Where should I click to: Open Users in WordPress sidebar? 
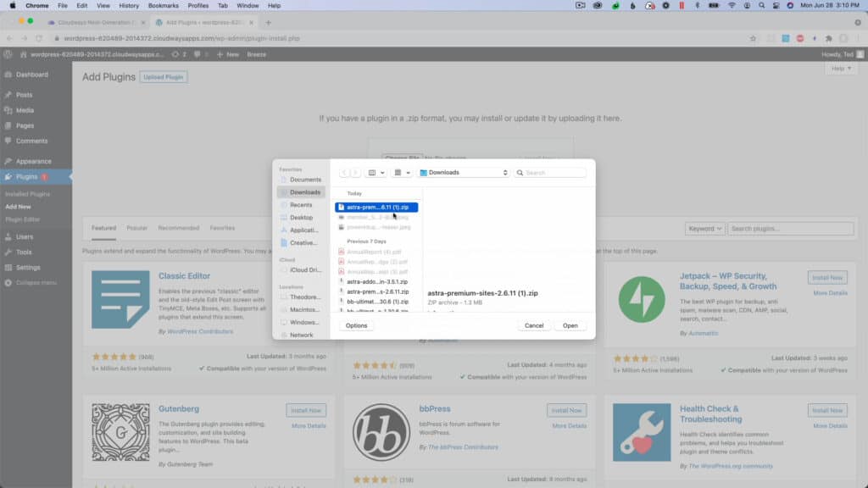pos(25,237)
